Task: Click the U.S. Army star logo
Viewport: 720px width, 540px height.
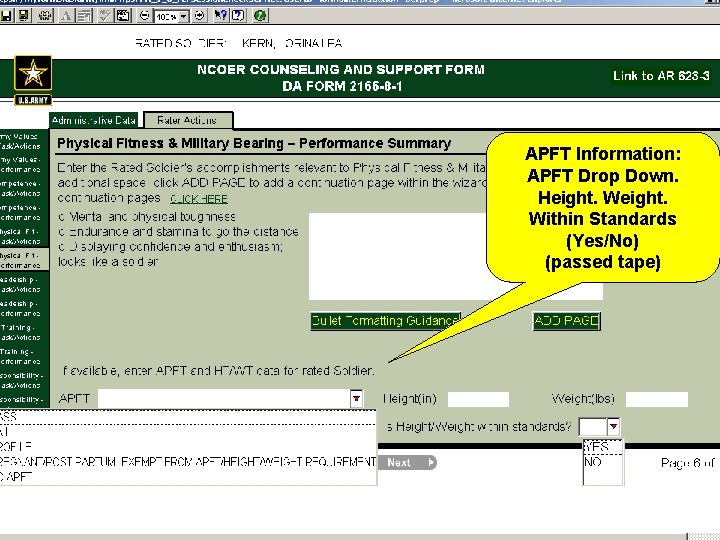Action: pyautogui.click(x=33, y=80)
